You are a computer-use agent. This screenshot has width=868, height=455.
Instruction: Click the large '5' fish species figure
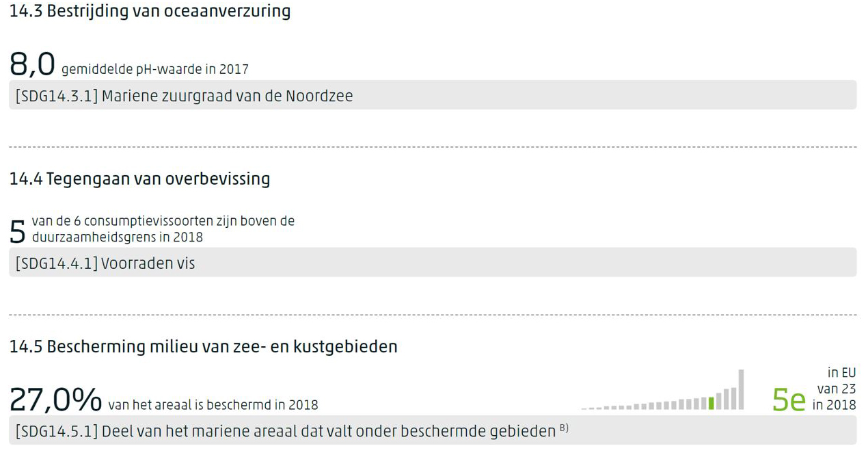(x=18, y=232)
